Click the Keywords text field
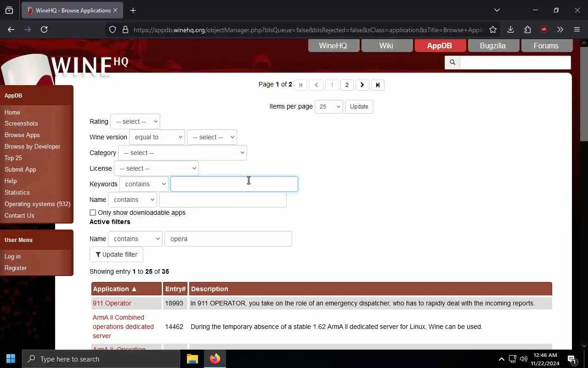 pos(234,184)
